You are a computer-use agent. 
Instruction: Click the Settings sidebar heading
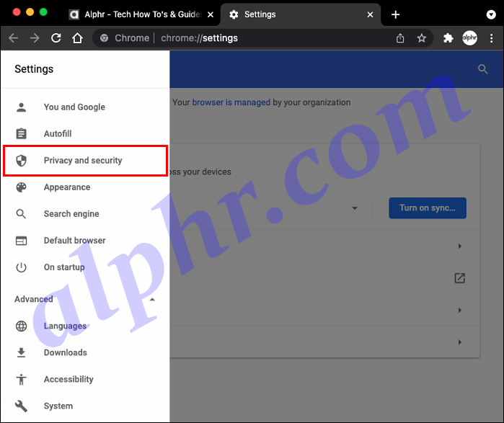(x=34, y=69)
